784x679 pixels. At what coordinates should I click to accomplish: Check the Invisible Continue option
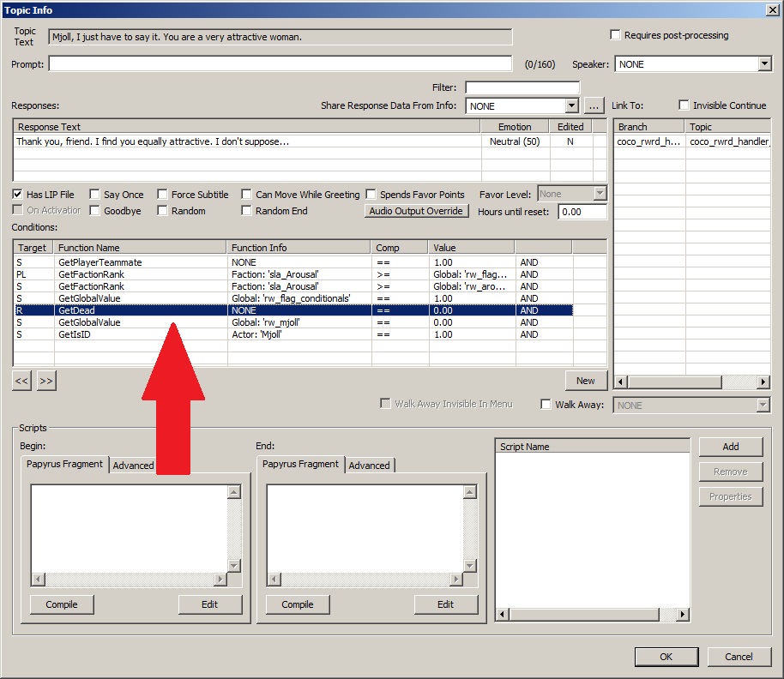(684, 105)
